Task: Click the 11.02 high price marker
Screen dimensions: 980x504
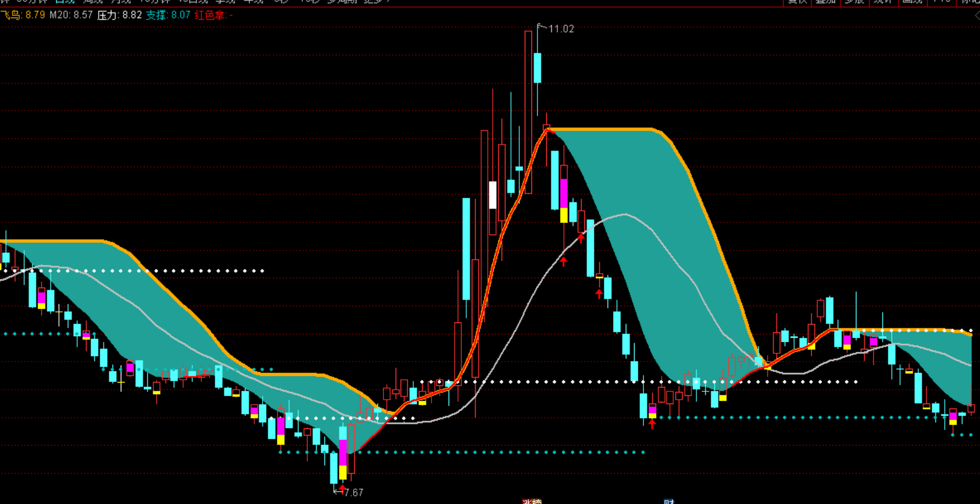Action: [x=561, y=29]
